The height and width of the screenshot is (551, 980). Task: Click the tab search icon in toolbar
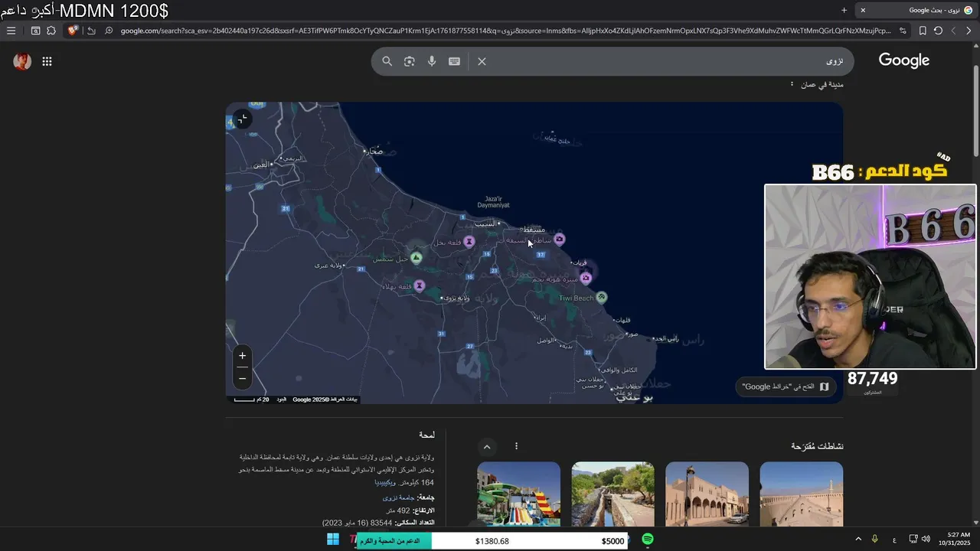35,31
